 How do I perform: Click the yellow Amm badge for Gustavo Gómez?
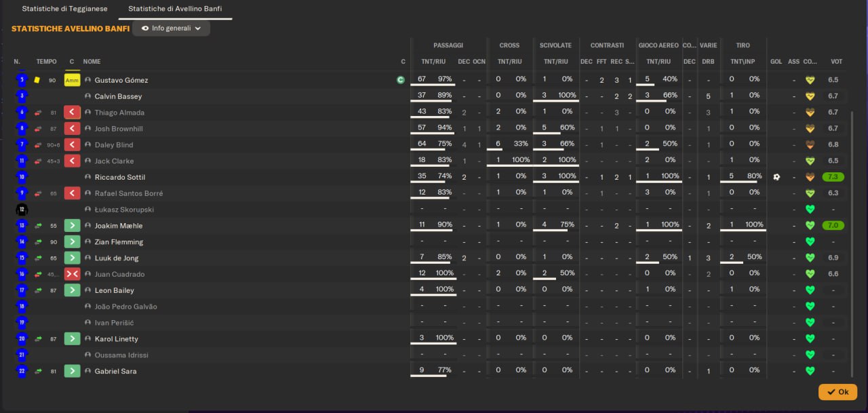(x=73, y=80)
